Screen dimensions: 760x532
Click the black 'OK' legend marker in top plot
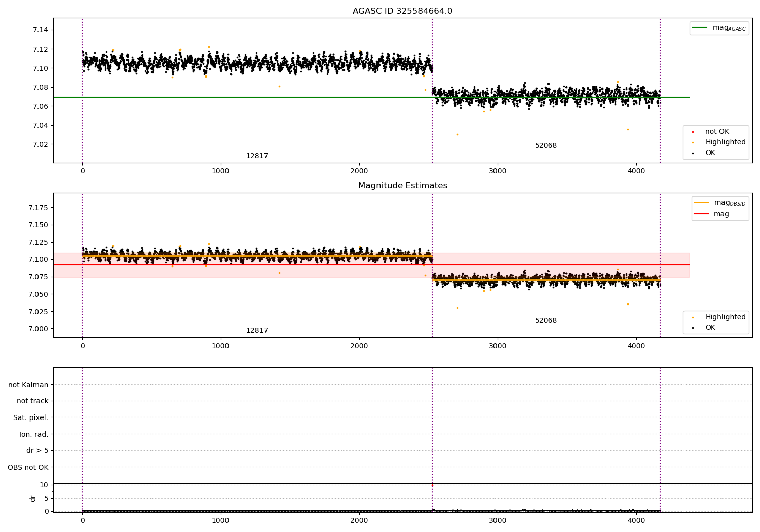pyautogui.click(x=693, y=153)
